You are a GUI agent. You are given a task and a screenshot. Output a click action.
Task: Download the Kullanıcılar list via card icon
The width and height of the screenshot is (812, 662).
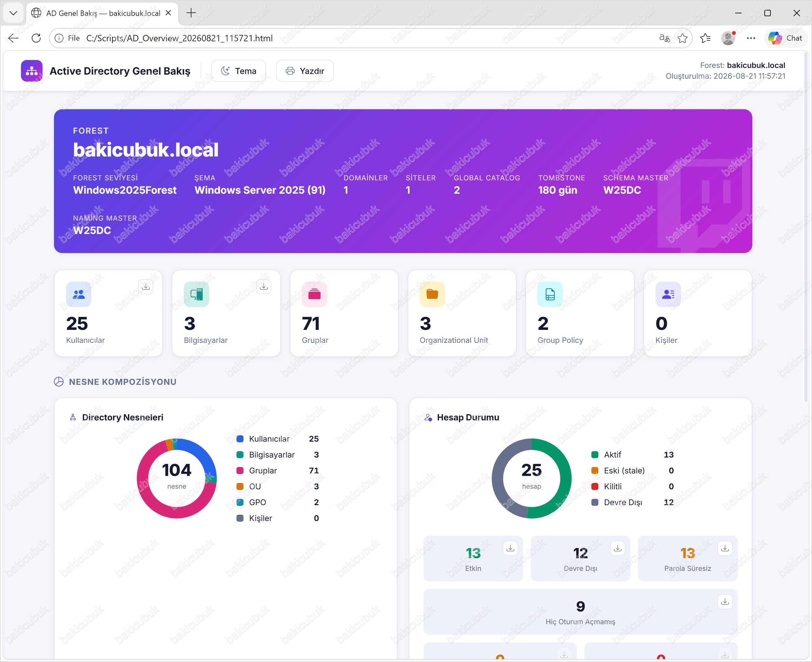[x=146, y=287]
